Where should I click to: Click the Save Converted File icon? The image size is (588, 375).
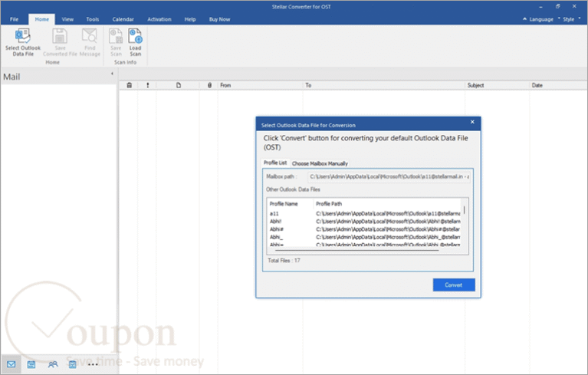click(x=60, y=36)
